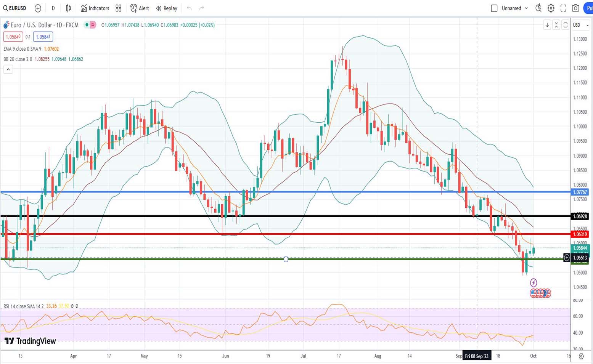Toggle the layout setup square box
This screenshot has width=593, height=364.
[494, 8]
